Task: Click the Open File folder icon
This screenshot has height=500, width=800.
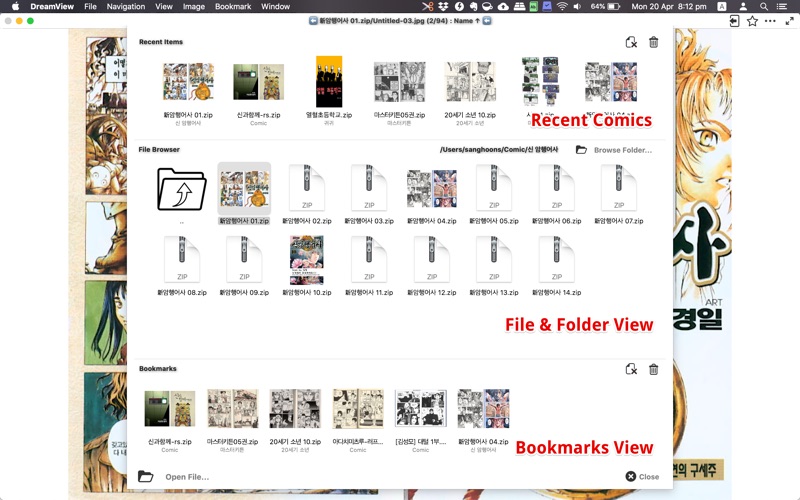Action: [x=145, y=477]
